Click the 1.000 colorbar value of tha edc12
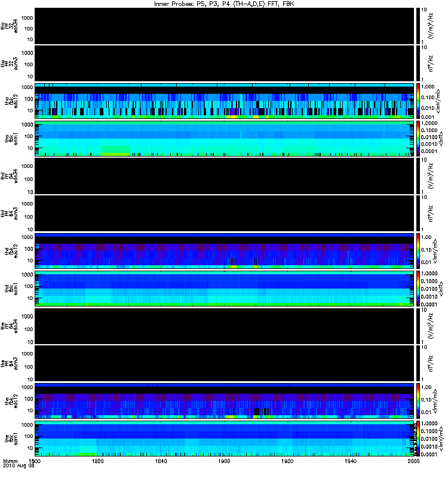The image size is (448, 478). [428, 87]
